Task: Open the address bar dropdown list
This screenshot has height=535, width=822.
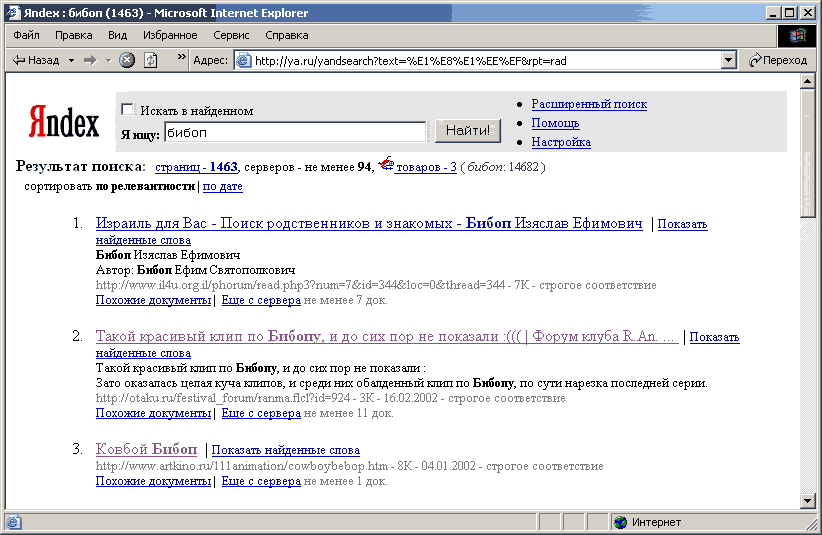Action: [x=728, y=61]
